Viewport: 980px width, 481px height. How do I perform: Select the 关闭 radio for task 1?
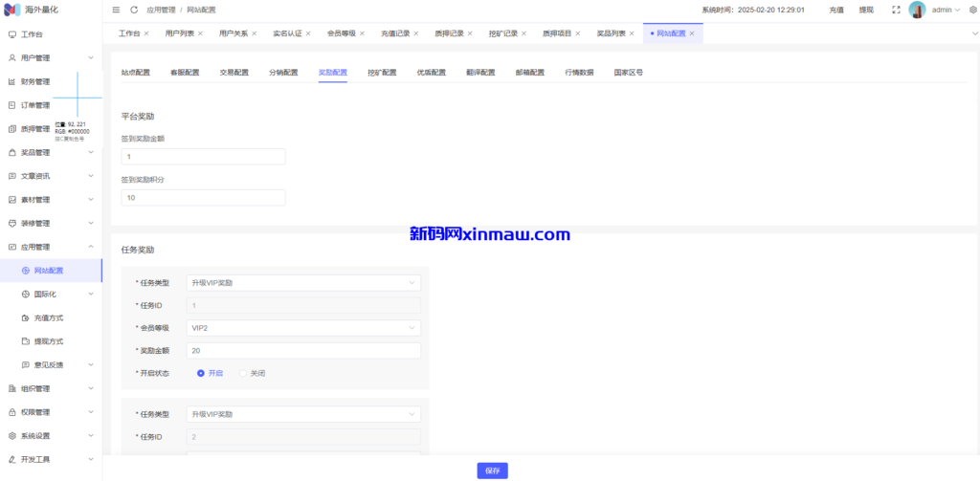243,373
